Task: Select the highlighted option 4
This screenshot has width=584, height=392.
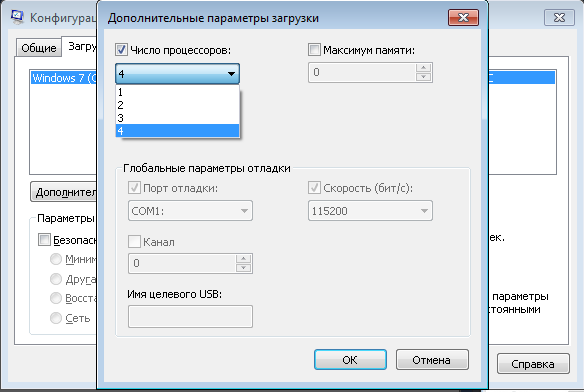Action: (177, 131)
